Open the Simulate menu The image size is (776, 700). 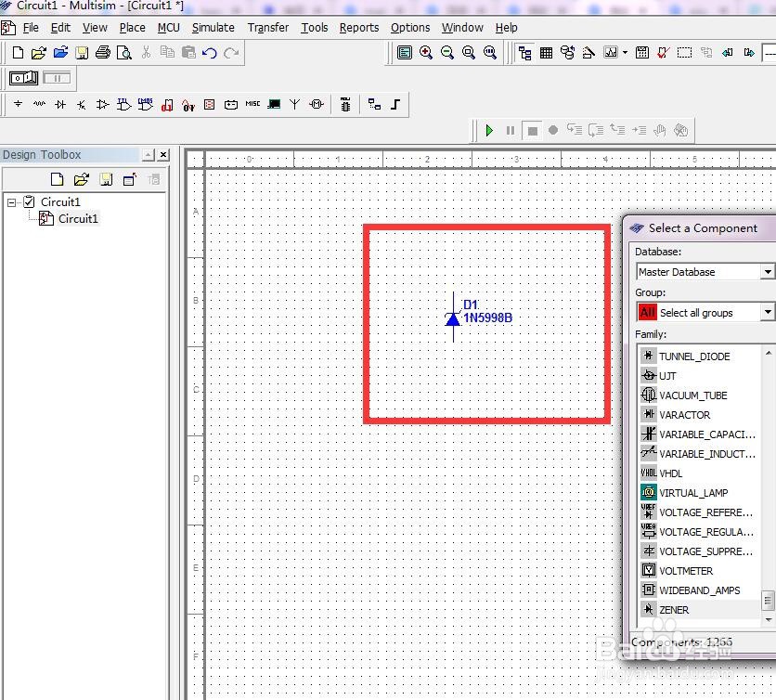pos(213,28)
